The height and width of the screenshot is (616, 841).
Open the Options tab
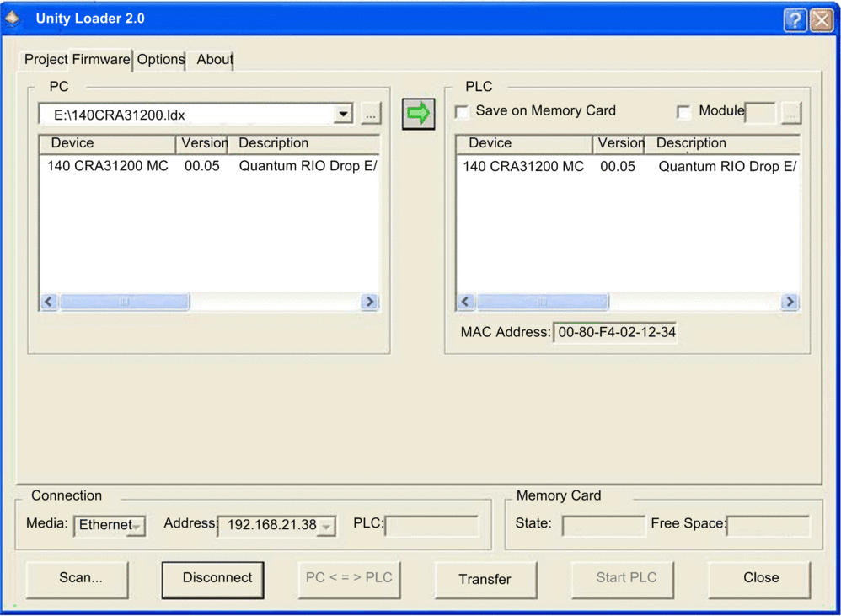(x=161, y=60)
